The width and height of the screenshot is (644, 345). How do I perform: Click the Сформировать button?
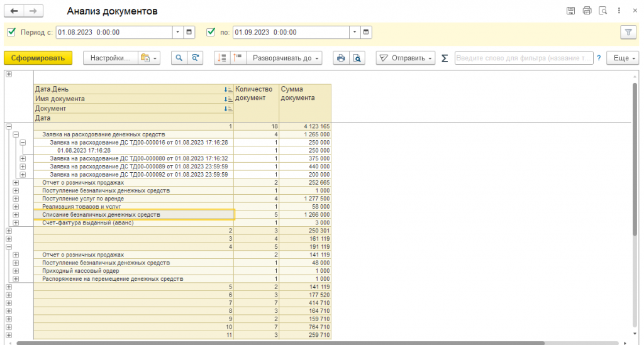click(x=38, y=58)
